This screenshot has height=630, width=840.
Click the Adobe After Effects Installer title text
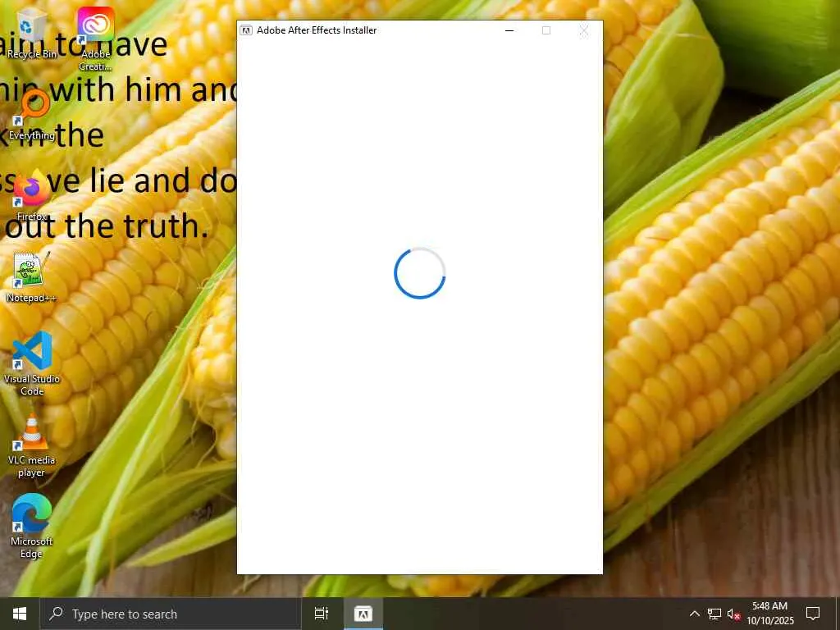(317, 30)
